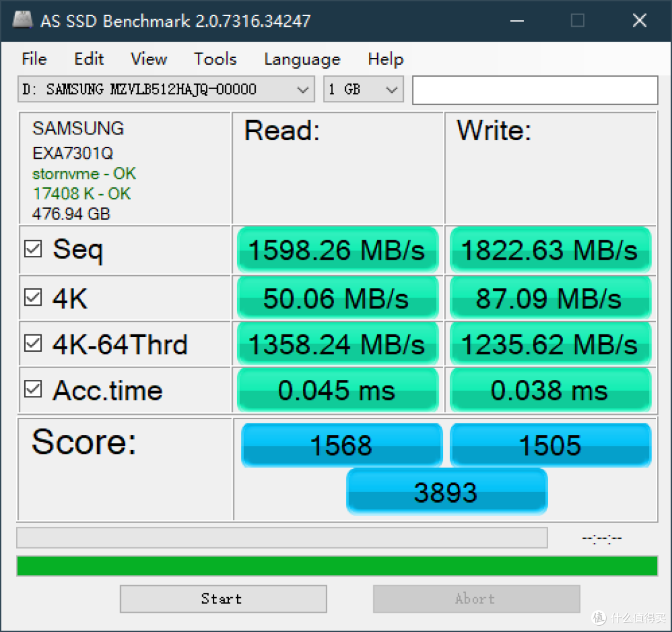This screenshot has height=632, width=672.
Task: Click the AS SSD Benchmark drive icon in title bar
Action: click(x=23, y=20)
